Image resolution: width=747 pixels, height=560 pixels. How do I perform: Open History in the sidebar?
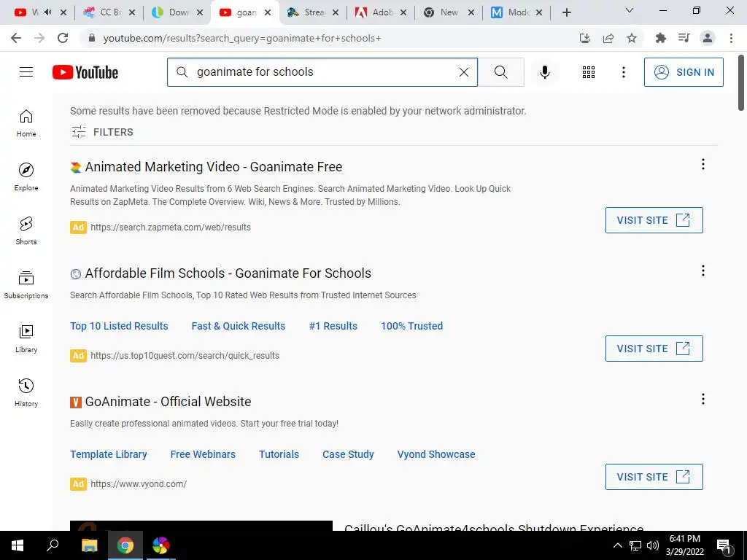tap(26, 392)
